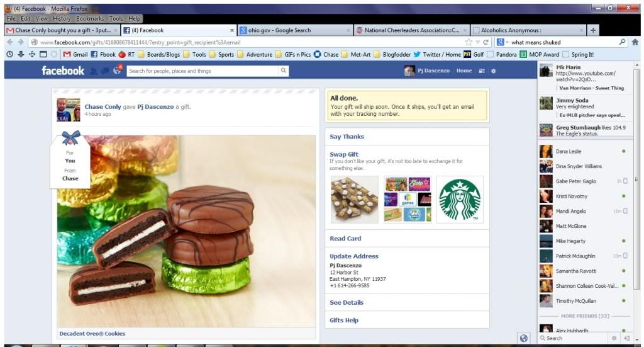Open the Read Card link
Image resolution: width=644 pixels, height=347 pixels.
click(x=345, y=239)
